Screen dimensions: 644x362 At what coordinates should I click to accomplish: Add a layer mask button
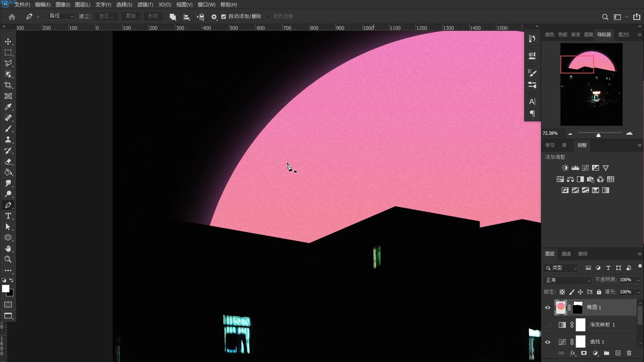tap(584, 353)
